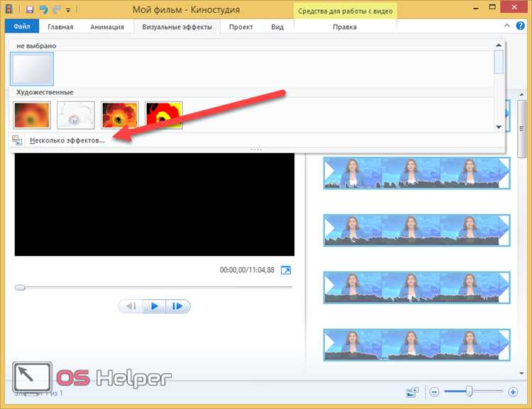Select the first storyboard clip strip
Image resolution: width=532 pixels, height=409 pixels.
pyautogui.click(x=416, y=173)
